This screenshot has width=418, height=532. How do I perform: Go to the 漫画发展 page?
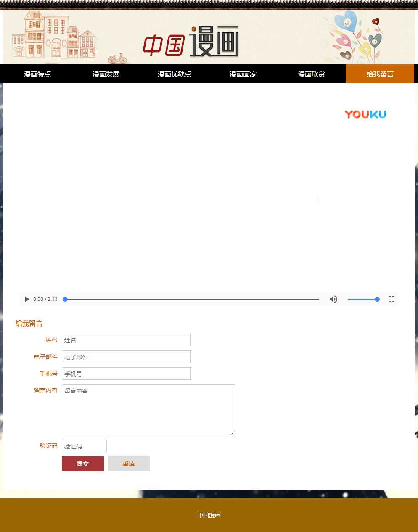click(x=106, y=74)
